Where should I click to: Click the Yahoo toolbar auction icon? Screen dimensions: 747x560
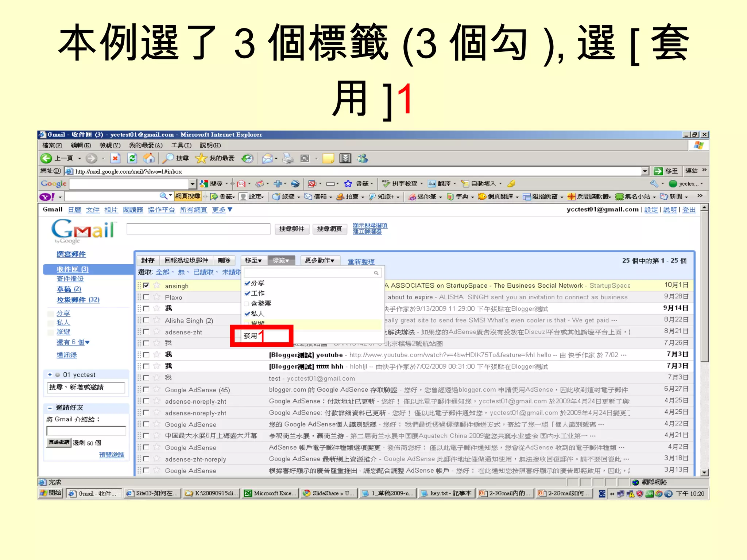pos(340,197)
